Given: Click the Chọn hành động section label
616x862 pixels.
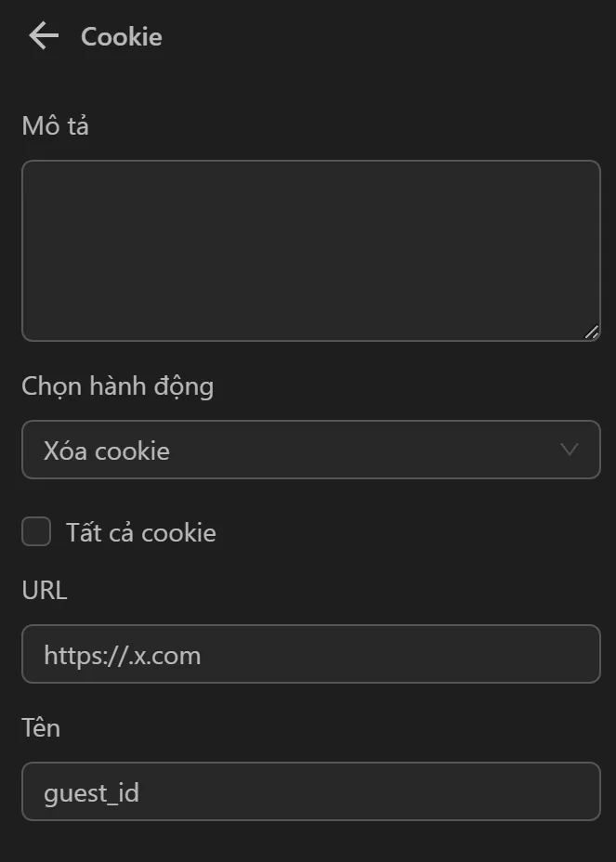Looking at the screenshot, I should tap(118, 385).
